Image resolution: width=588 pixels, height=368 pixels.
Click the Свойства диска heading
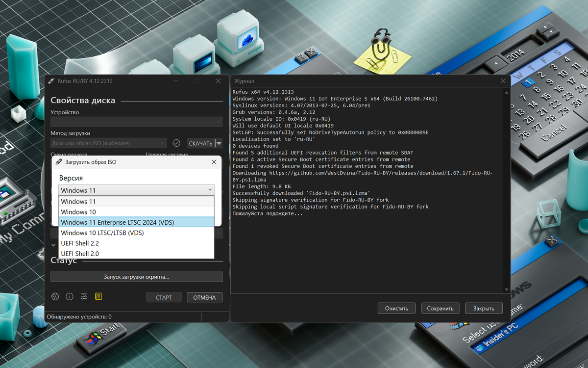(x=83, y=100)
